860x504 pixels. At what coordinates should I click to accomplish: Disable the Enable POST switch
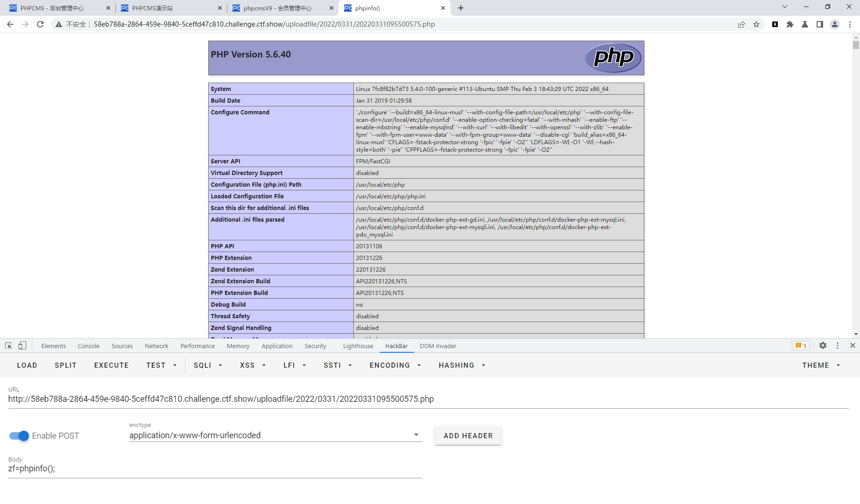coord(18,435)
